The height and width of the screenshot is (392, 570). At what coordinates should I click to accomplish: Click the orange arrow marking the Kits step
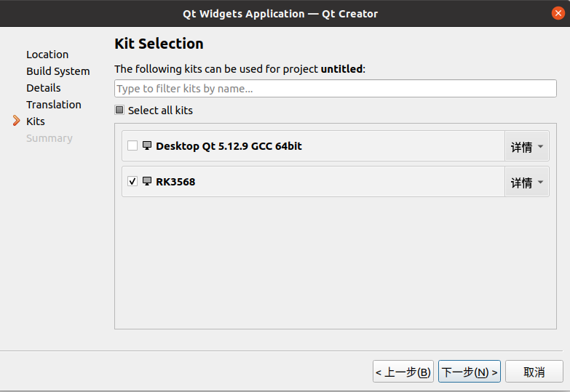(x=16, y=121)
